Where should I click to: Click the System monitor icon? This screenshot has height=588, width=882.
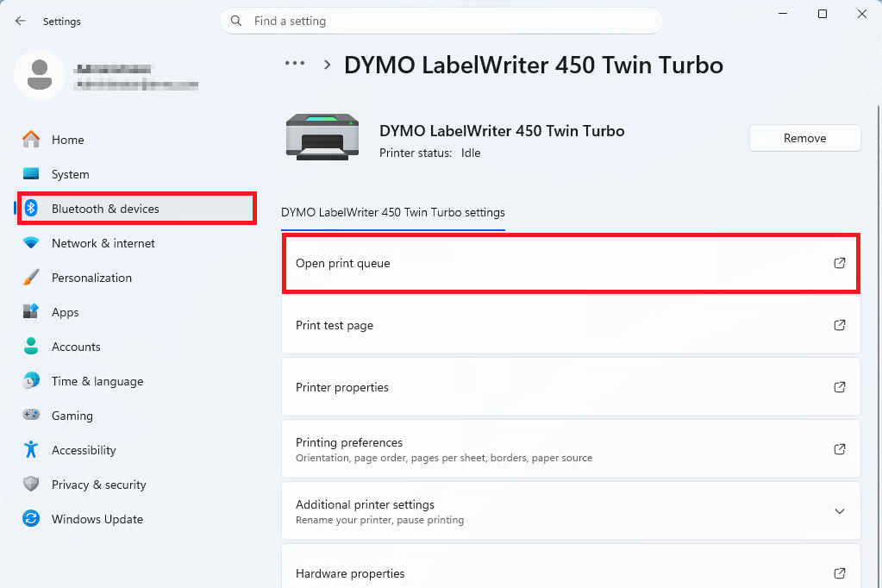(x=31, y=174)
